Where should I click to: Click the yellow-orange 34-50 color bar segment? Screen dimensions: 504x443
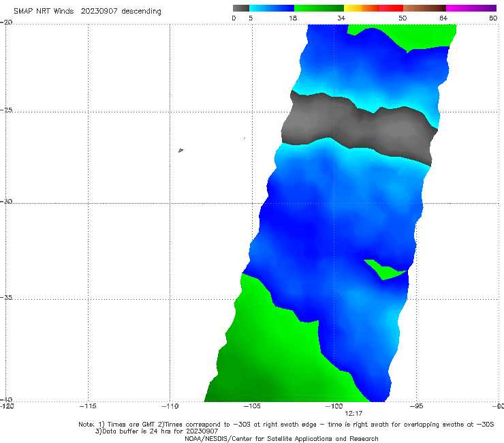pos(373,8)
